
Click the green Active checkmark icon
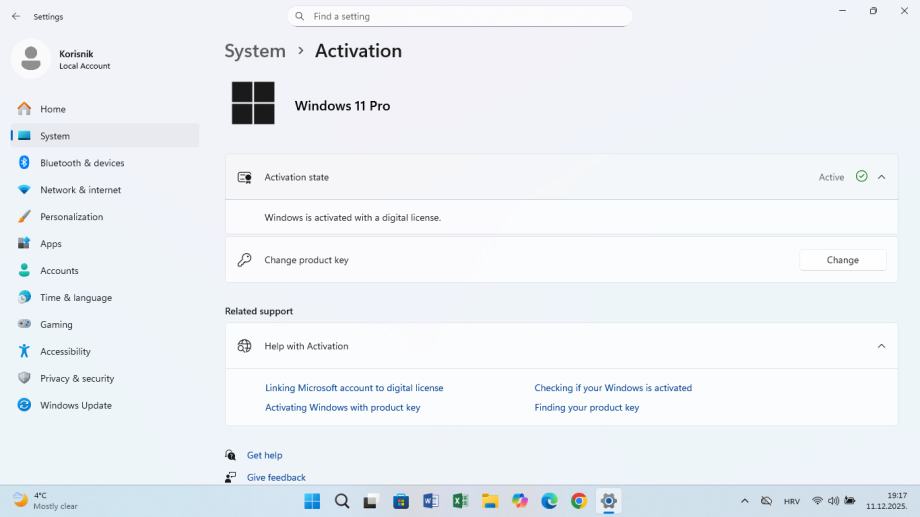coord(861,177)
